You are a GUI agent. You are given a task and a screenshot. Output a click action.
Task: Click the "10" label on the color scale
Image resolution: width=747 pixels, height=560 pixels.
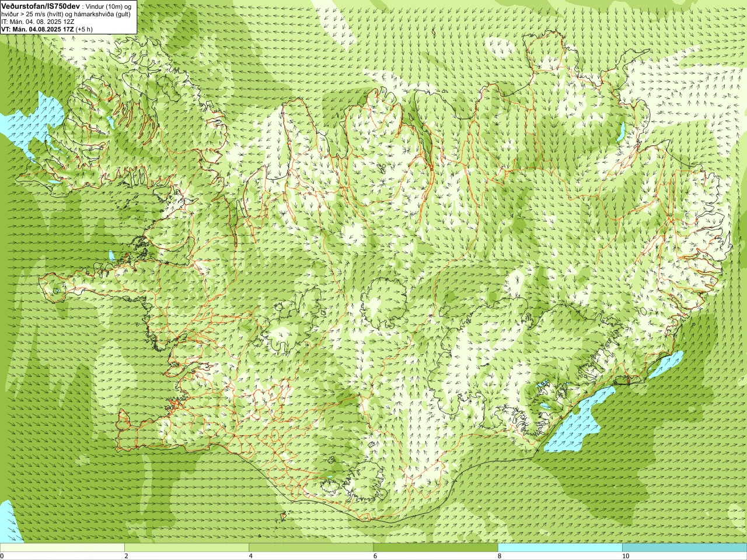(x=625, y=556)
